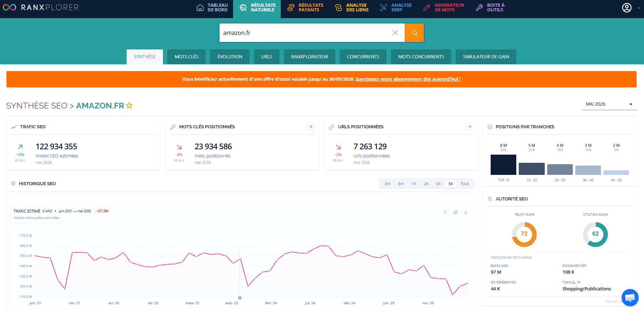Open the Concurrents tab
644x311 pixels.
tap(363, 57)
